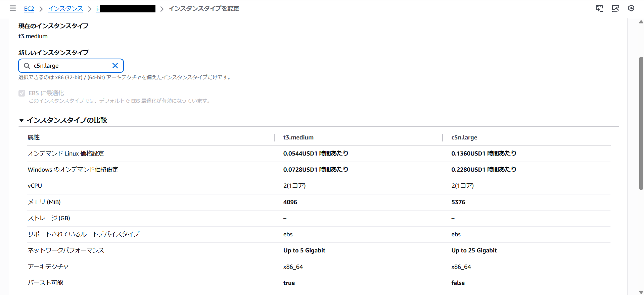
Task: Click the EC2 breadcrumb link
Action: 29,9
